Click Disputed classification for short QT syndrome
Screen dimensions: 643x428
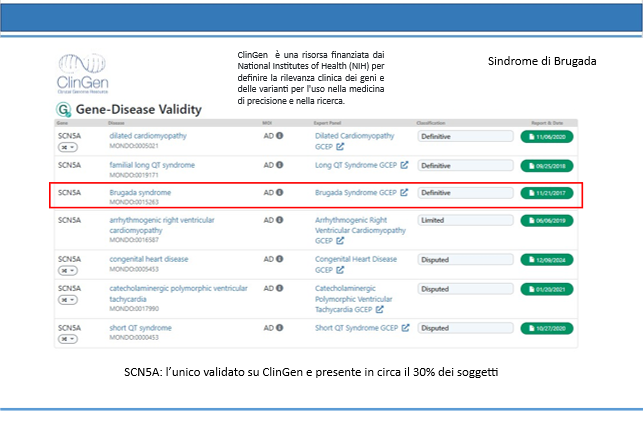(465, 328)
